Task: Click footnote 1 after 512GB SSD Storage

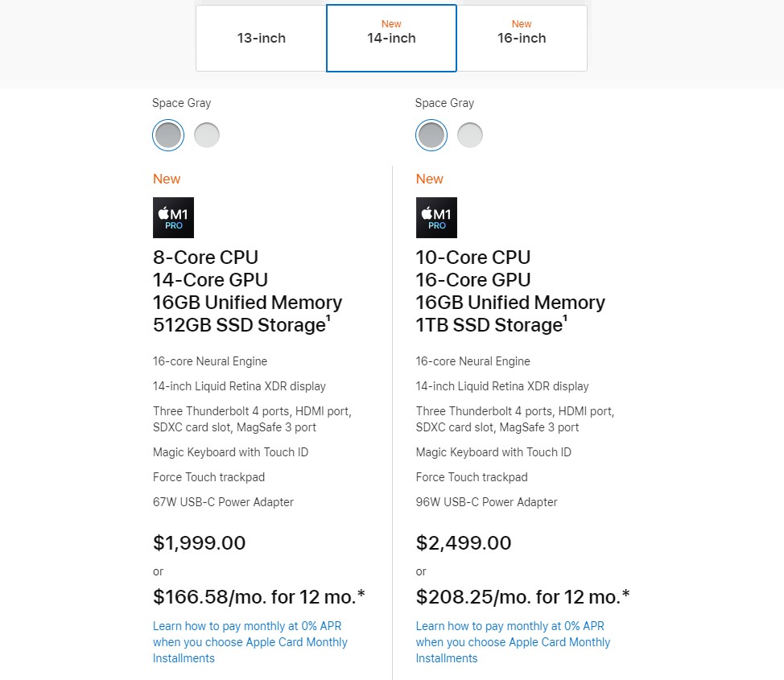Action: click(x=328, y=318)
